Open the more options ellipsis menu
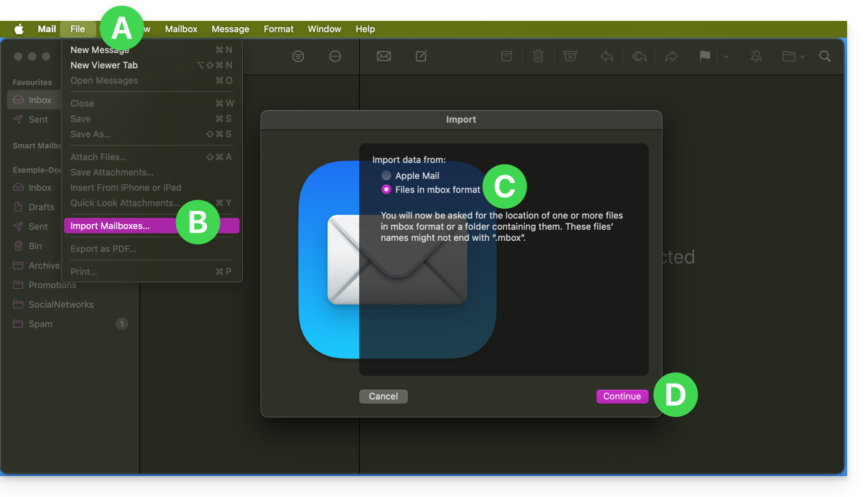 coord(335,56)
